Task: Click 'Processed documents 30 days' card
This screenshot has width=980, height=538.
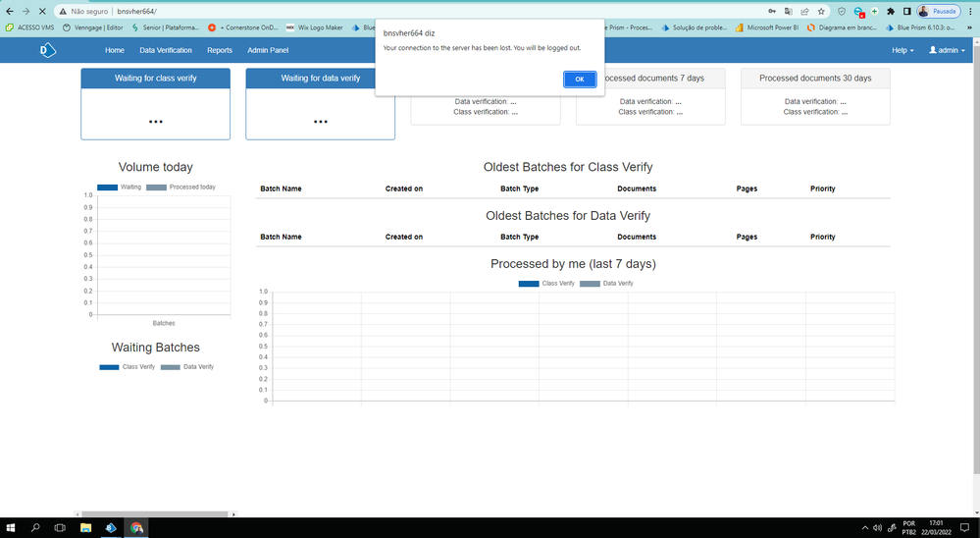Action: [815, 97]
